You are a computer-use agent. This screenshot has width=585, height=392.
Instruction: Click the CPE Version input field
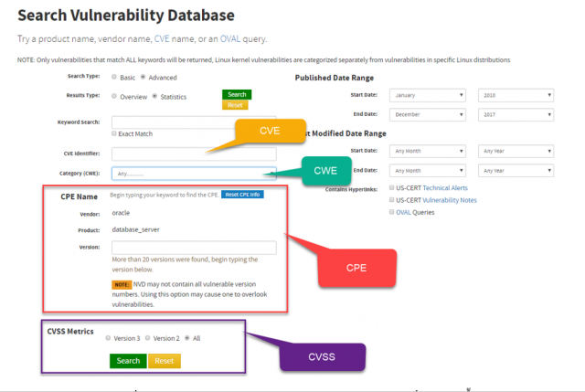(194, 248)
